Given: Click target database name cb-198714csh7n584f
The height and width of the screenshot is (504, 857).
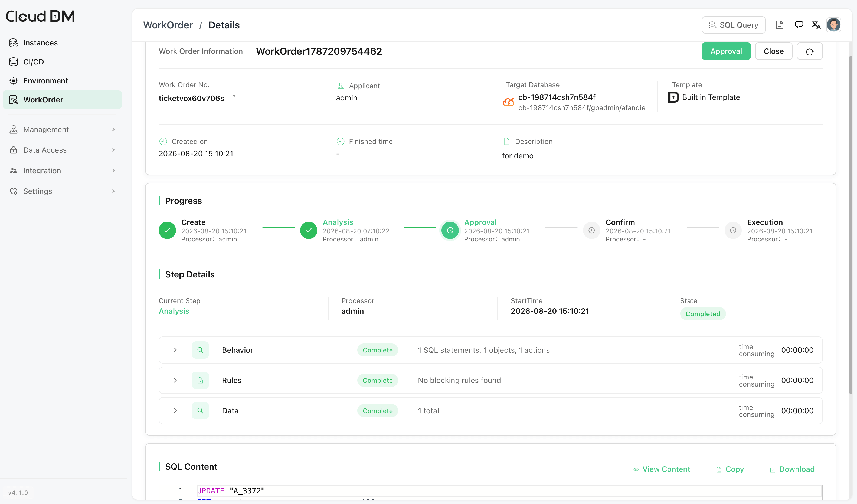Looking at the screenshot, I should point(557,97).
